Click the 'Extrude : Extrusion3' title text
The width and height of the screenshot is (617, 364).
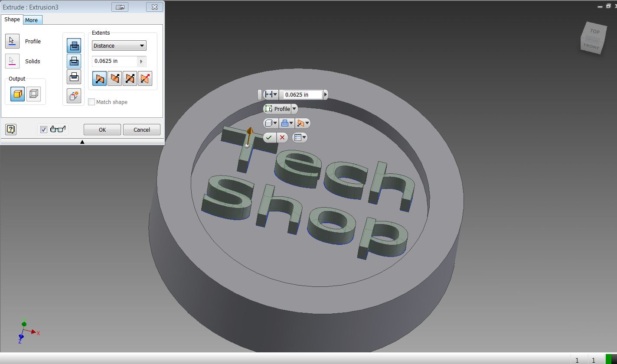tap(30, 7)
